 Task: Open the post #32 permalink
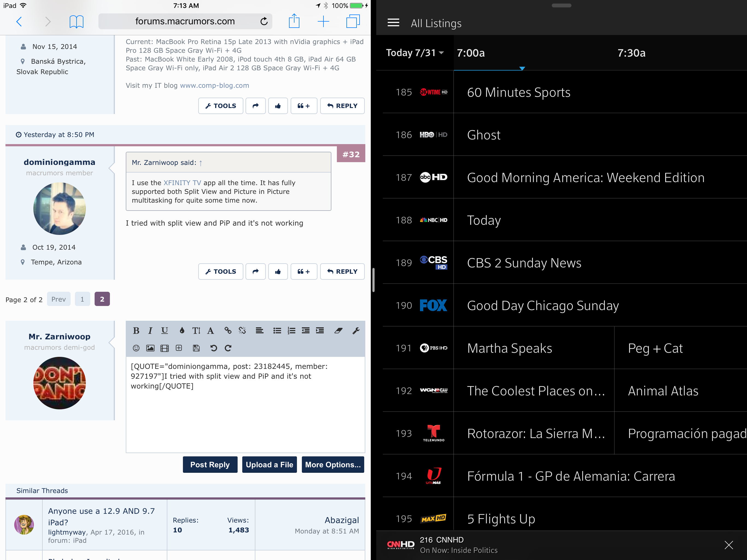(351, 154)
